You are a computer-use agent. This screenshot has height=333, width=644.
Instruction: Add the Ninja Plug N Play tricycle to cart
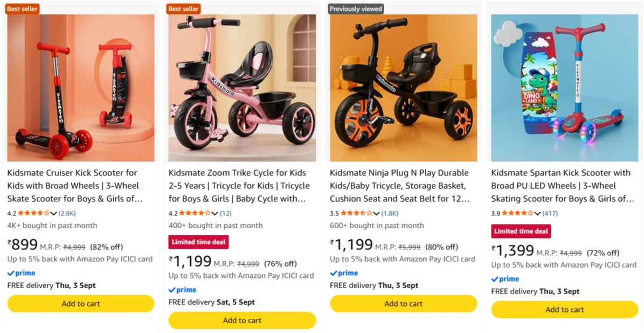(404, 304)
